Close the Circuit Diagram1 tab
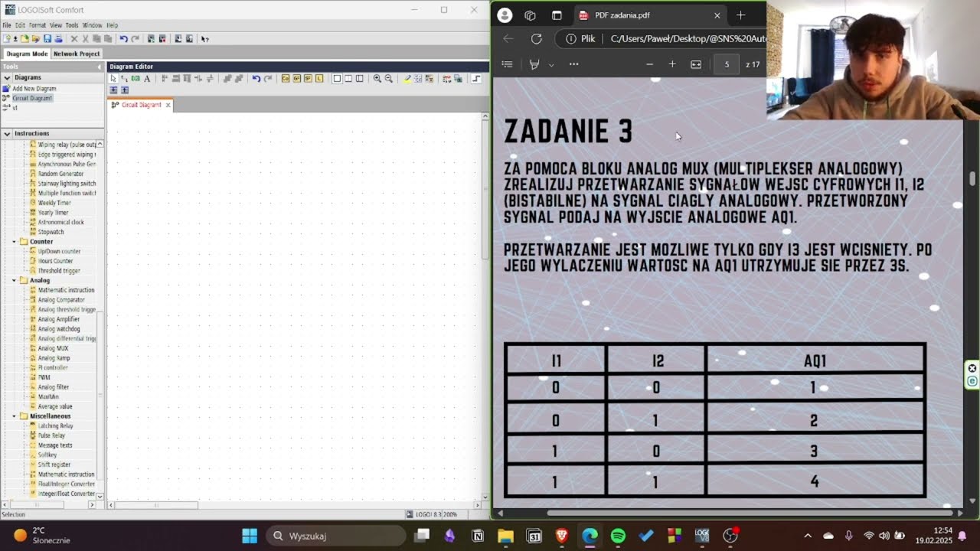980x551 pixels. (x=168, y=105)
